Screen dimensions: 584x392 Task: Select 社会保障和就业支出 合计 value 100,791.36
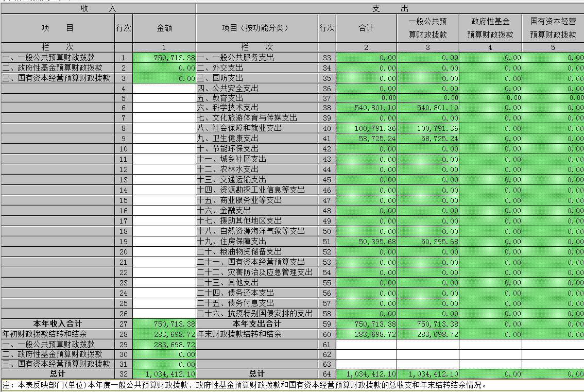(366, 128)
